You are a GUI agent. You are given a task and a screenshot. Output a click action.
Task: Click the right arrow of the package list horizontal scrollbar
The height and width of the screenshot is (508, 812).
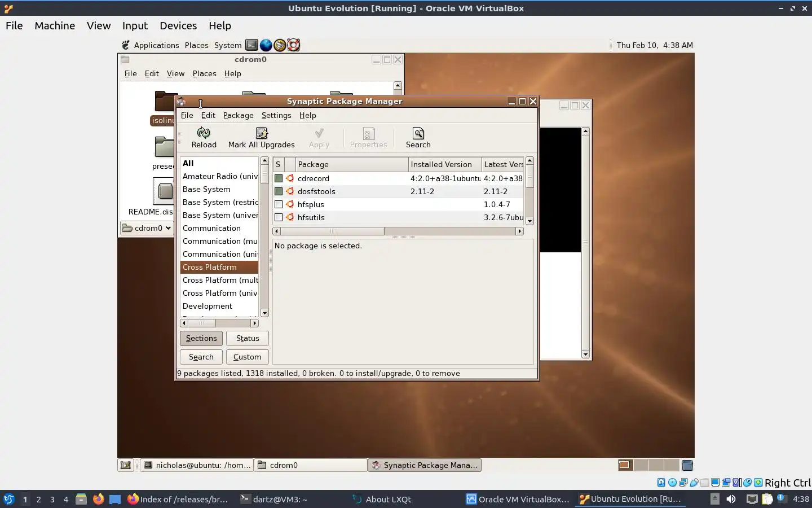(x=520, y=231)
